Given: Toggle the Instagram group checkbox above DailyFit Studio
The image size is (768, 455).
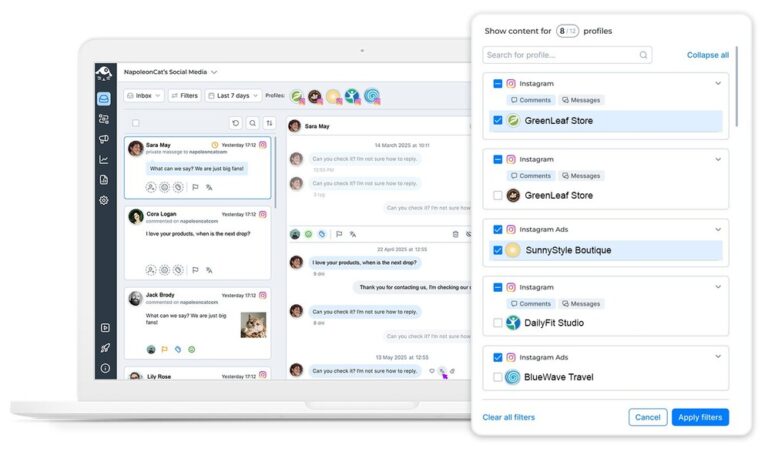Looking at the screenshot, I should coord(498,287).
